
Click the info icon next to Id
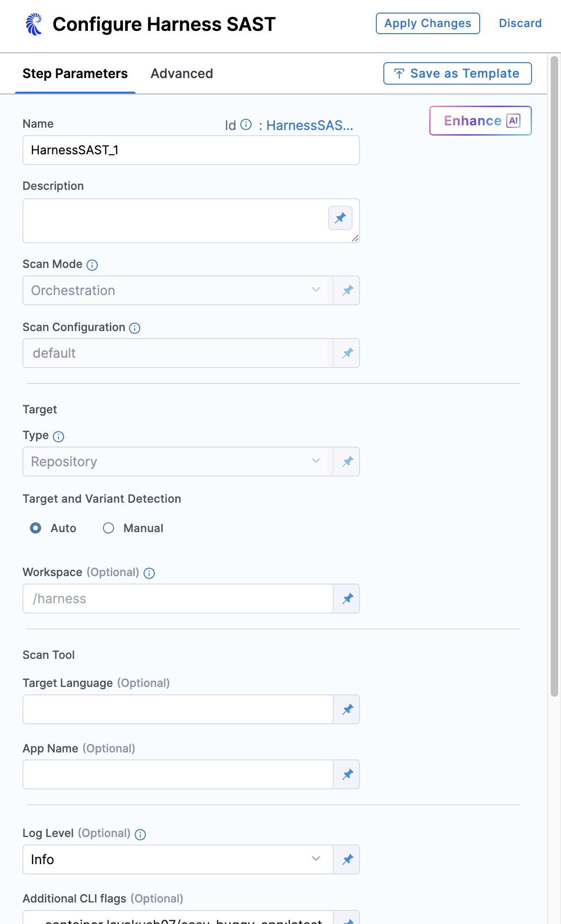(246, 124)
